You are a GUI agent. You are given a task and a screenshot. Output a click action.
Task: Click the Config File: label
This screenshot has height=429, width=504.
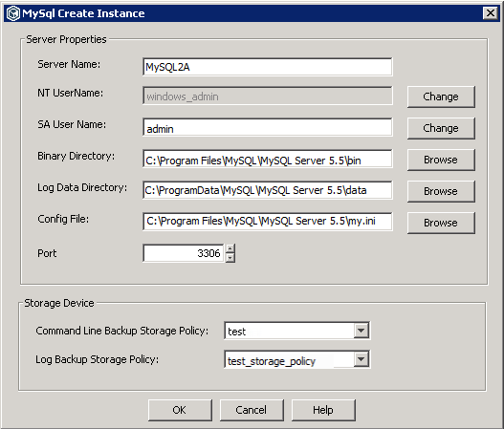63,219
